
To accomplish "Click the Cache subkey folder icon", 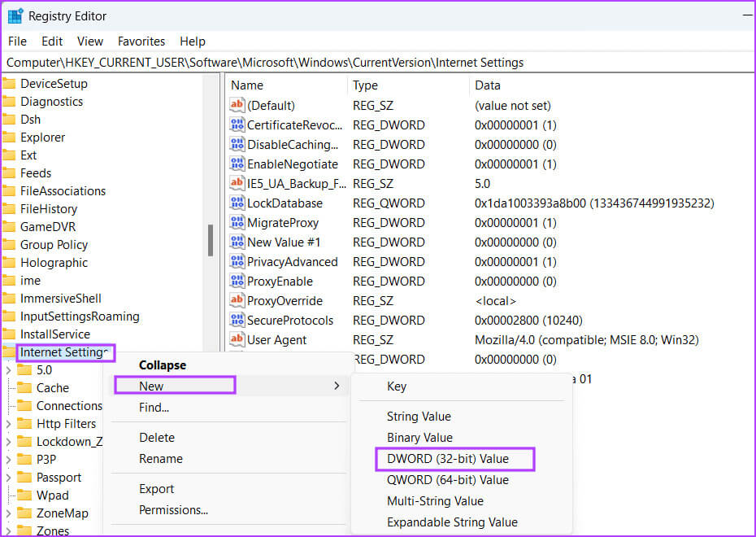I will [x=24, y=387].
